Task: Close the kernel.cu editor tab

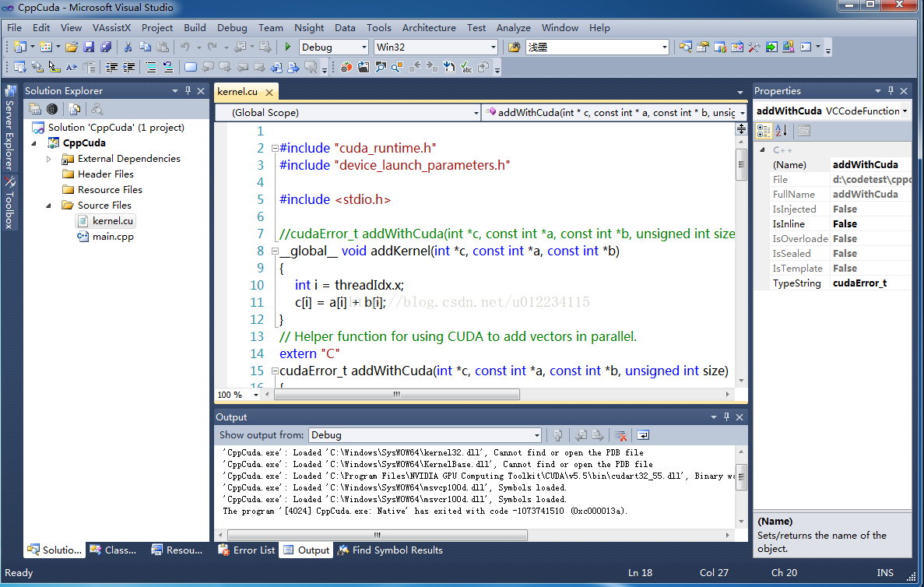Action: coord(269,92)
